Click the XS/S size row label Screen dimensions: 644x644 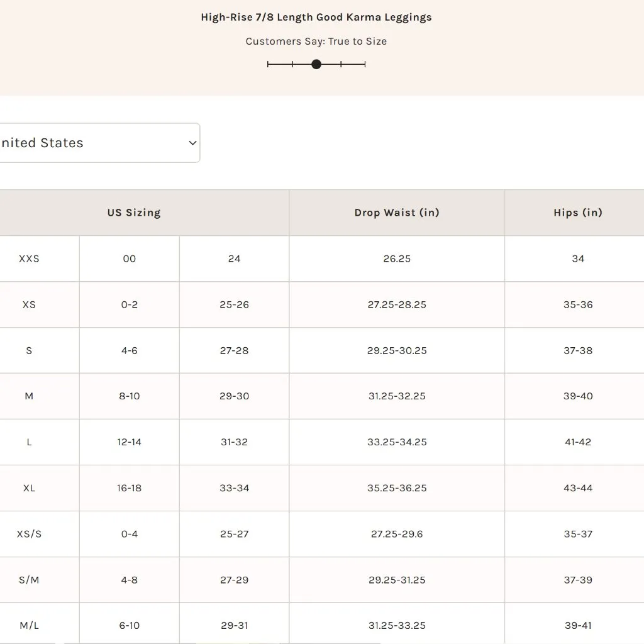[x=29, y=534]
